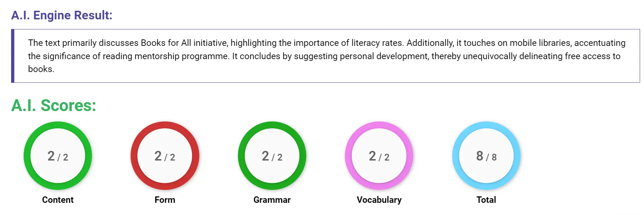The height and width of the screenshot is (215, 644).
Task: Click the A.I. Scores heading
Action: pos(54,106)
